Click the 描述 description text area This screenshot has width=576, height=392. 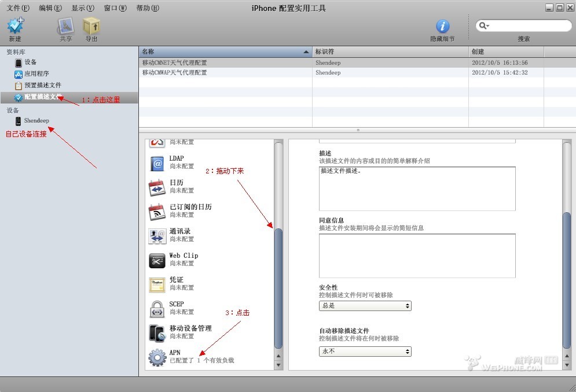coord(417,188)
